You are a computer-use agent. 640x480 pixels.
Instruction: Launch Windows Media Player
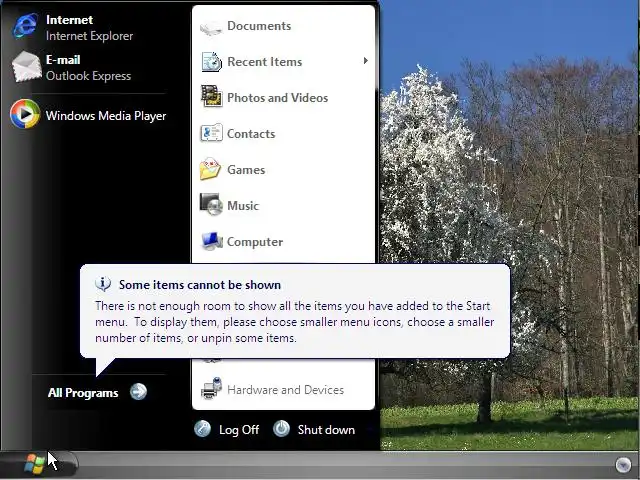click(x=87, y=115)
